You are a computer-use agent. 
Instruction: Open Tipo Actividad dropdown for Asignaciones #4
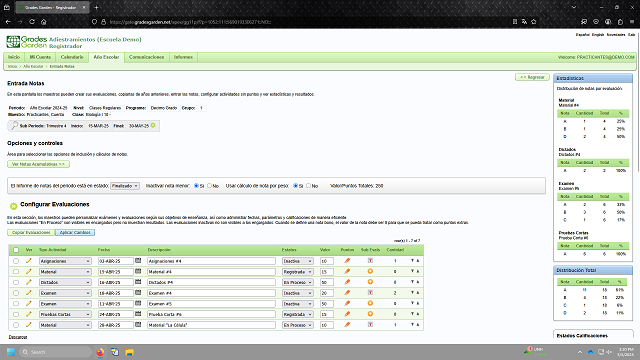65,261
